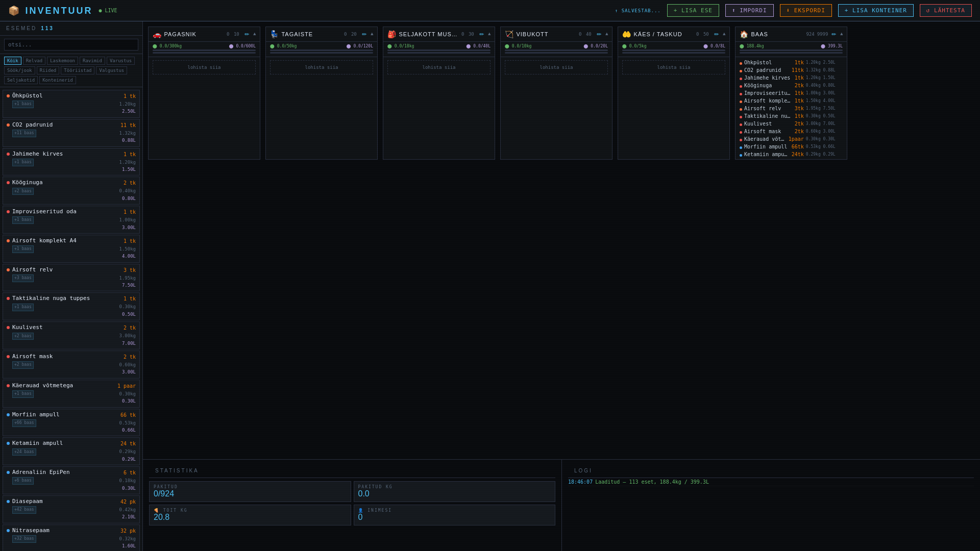Edit the Käes / Taskud container

pyautogui.click(x=717, y=34)
